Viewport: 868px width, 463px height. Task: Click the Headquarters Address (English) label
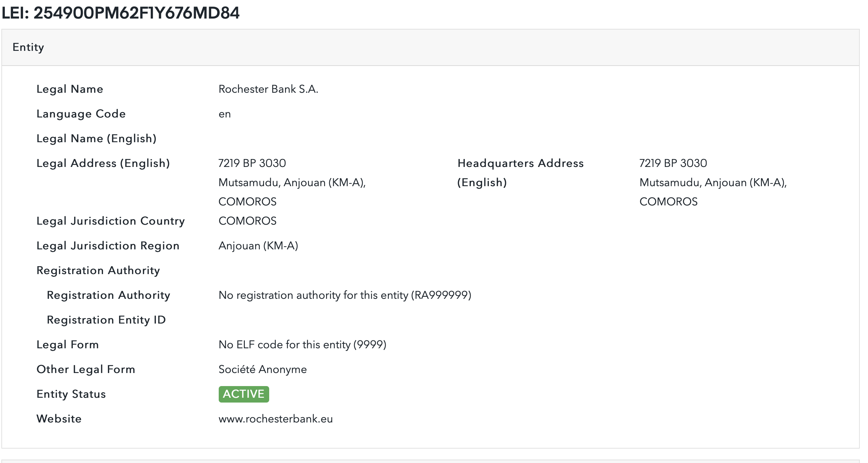[520, 172]
